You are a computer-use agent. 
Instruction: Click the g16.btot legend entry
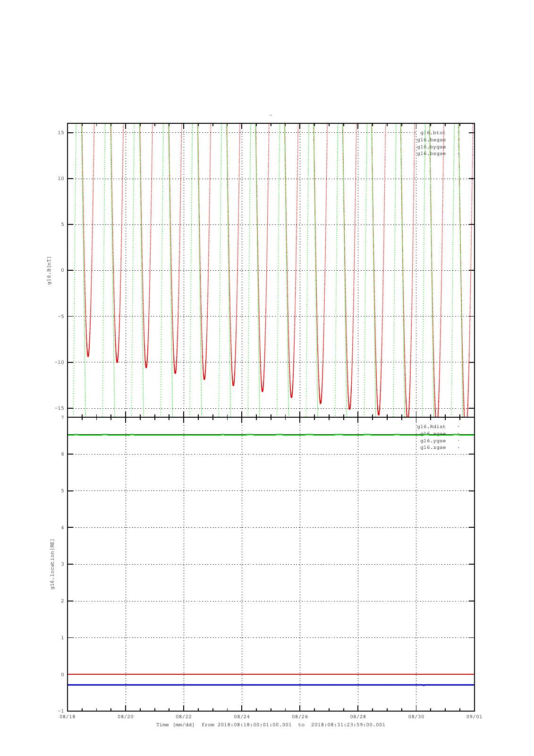(432, 133)
